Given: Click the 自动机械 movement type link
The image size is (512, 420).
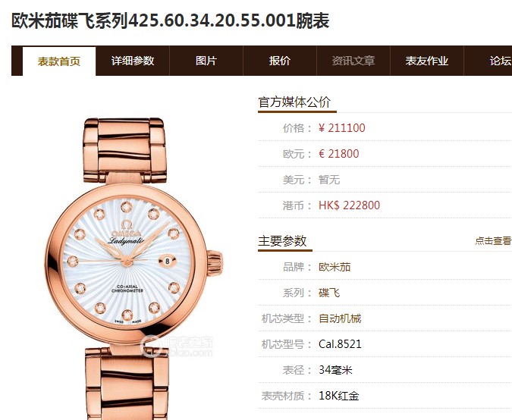Looking at the screenshot, I should tap(340, 318).
